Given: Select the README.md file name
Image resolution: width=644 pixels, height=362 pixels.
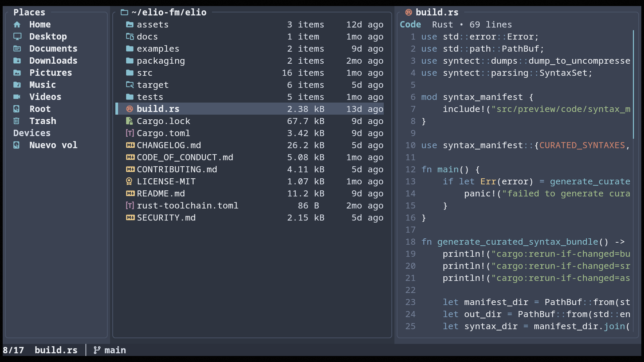Looking at the screenshot, I should tap(161, 193).
